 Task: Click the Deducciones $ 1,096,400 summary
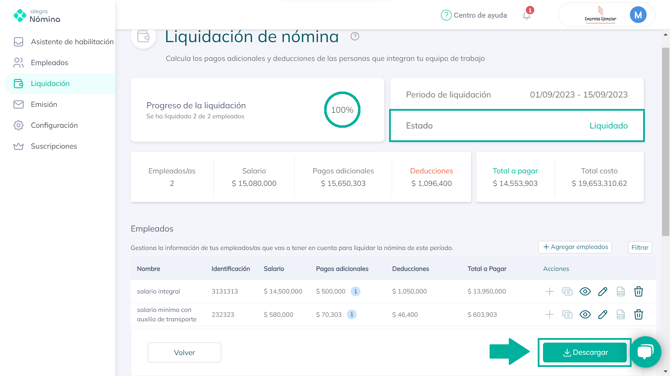[x=431, y=177]
